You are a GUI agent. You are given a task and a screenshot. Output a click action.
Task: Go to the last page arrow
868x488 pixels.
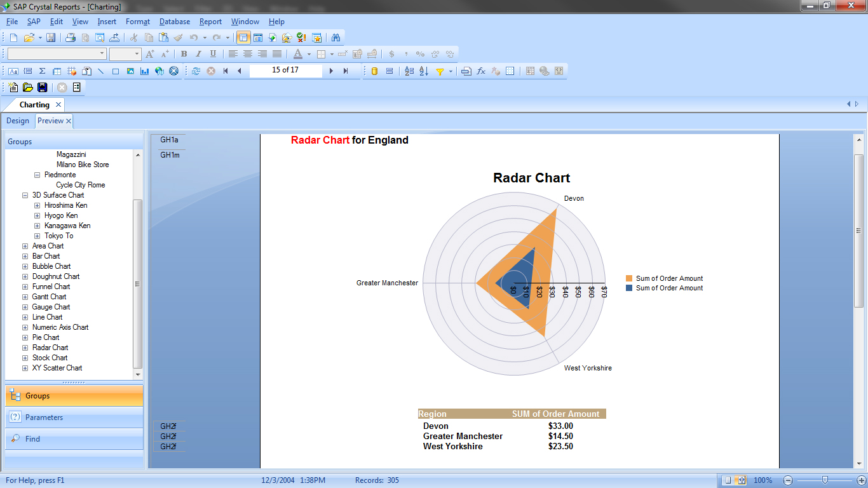point(346,71)
